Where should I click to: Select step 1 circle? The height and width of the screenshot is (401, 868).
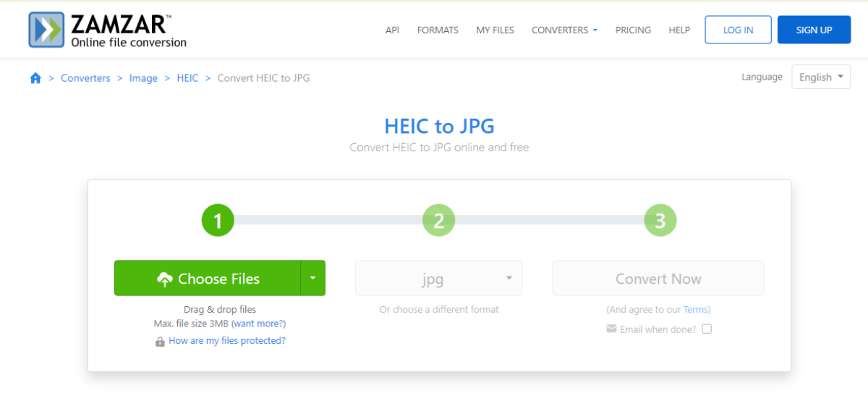(x=218, y=220)
